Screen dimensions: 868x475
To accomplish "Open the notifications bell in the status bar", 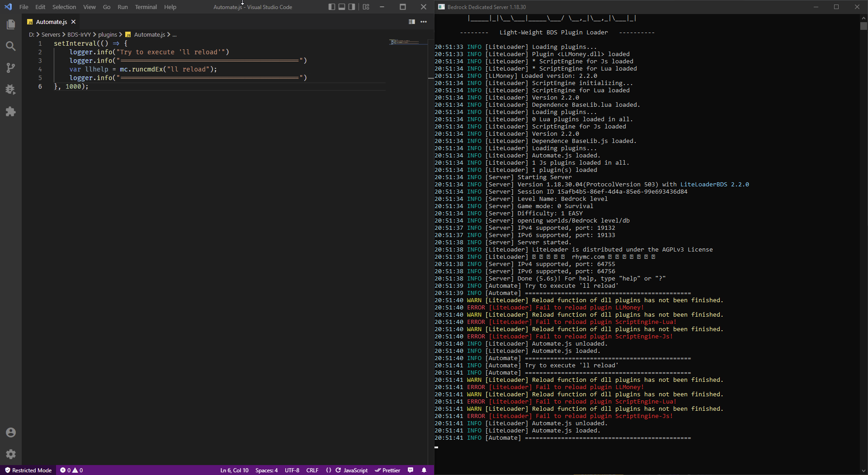I will pyautogui.click(x=424, y=470).
